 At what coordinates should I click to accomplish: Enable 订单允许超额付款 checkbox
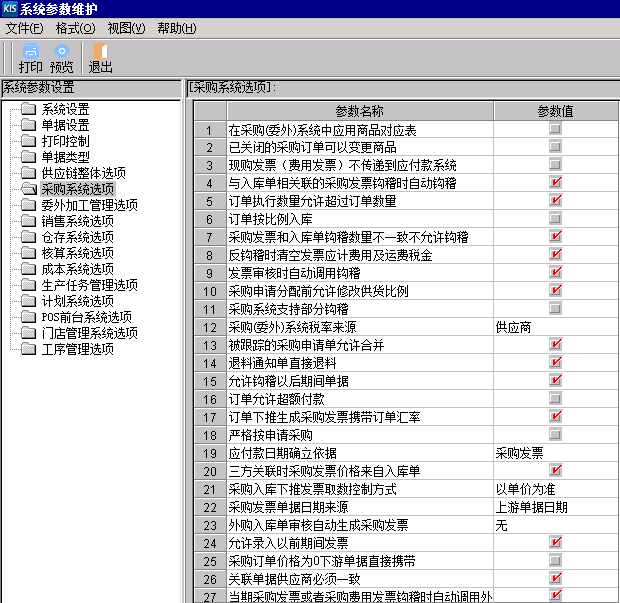coord(555,398)
